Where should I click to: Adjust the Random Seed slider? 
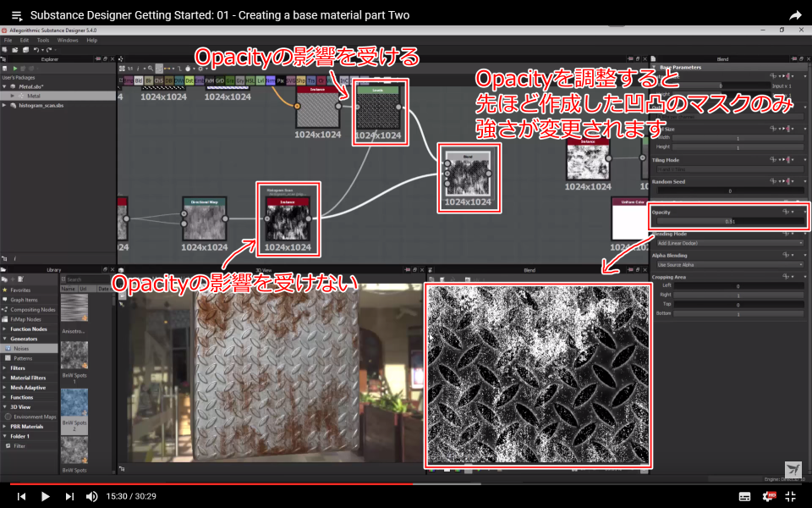(x=730, y=191)
